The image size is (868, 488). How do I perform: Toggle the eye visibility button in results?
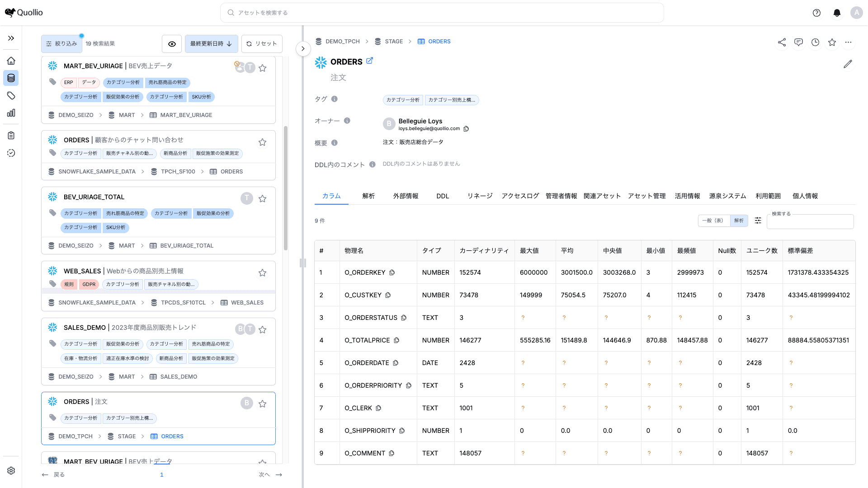point(172,44)
